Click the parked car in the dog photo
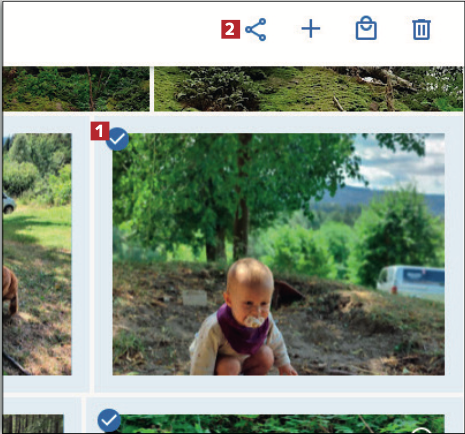Image resolution: width=465 pixels, height=434 pixels. [9, 203]
